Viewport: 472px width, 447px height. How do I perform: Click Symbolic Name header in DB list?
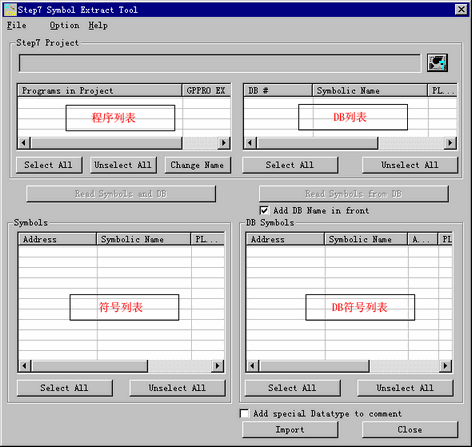point(370,91)
